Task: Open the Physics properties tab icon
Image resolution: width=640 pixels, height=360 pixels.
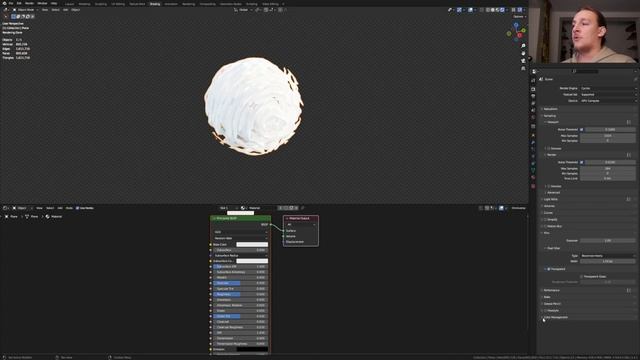Action: (x=533, y=156)
